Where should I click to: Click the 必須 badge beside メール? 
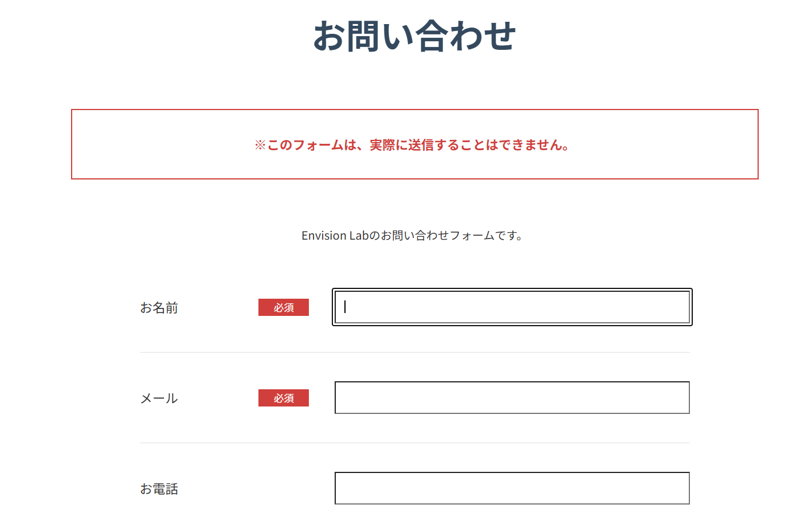(284, 398)
